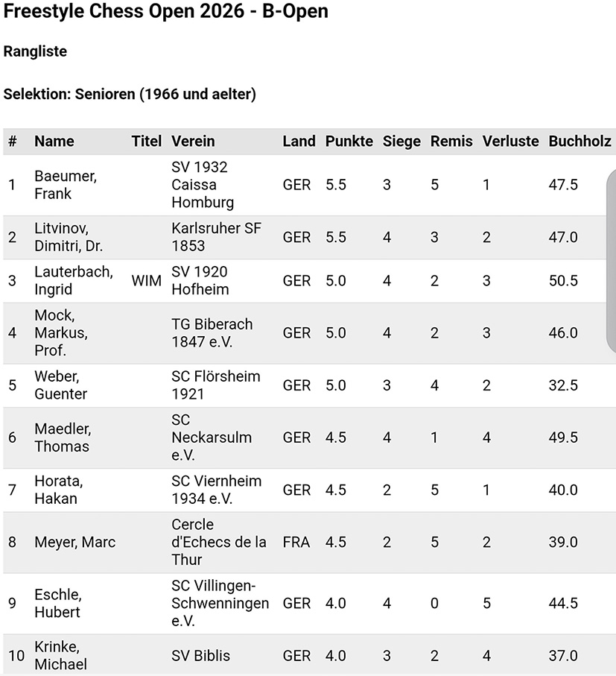This screenshot has width=616, height=676.
Task: Click the club SV Biblis
Action: coord(200,656)
